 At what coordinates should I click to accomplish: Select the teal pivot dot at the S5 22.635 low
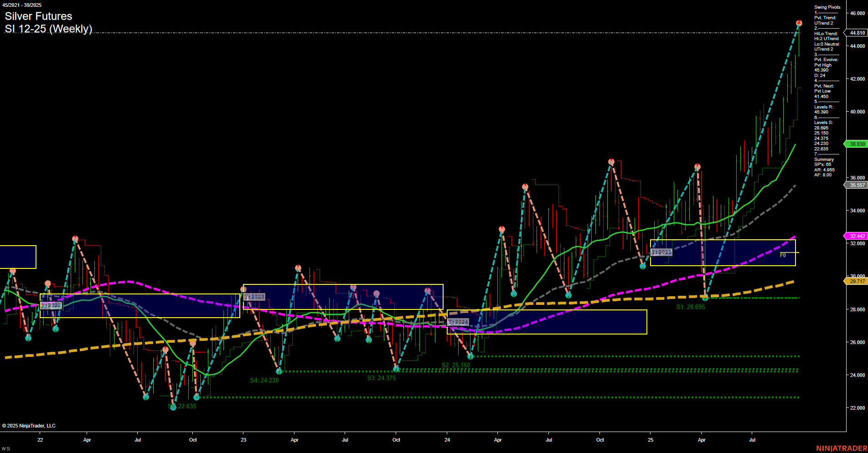pyautogui.click(x=173, y=407)
